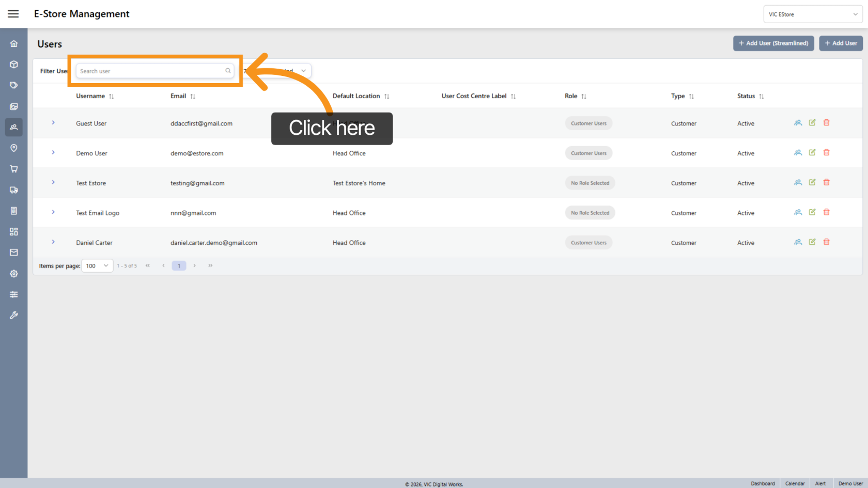868x488 pixels.
Task: Open the delivery truck section in sidebar
Action: tap(13, 190)
